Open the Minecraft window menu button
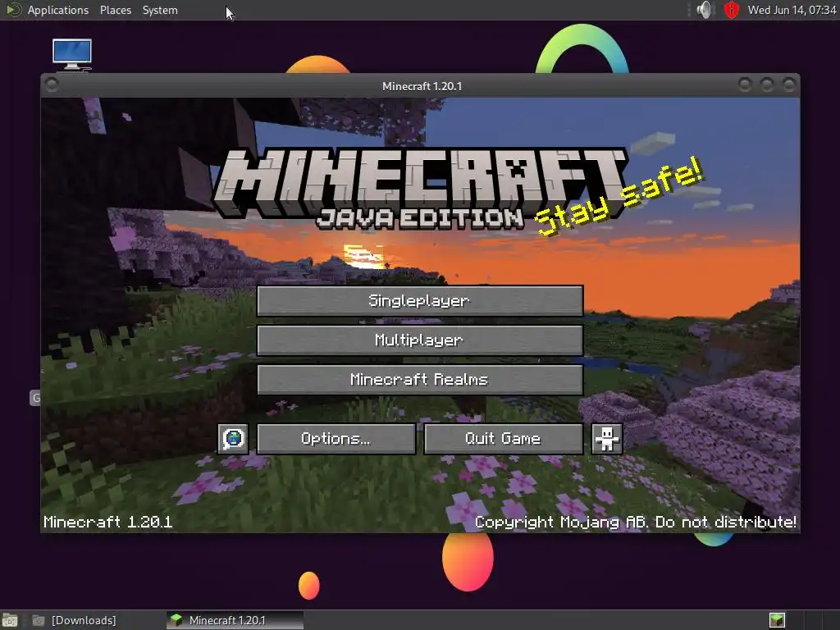840x630 pixels. point(52,84)
